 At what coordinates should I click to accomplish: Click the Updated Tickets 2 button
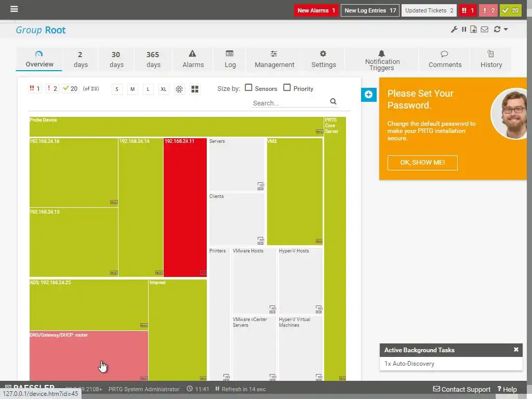click(x=429, y=10)
